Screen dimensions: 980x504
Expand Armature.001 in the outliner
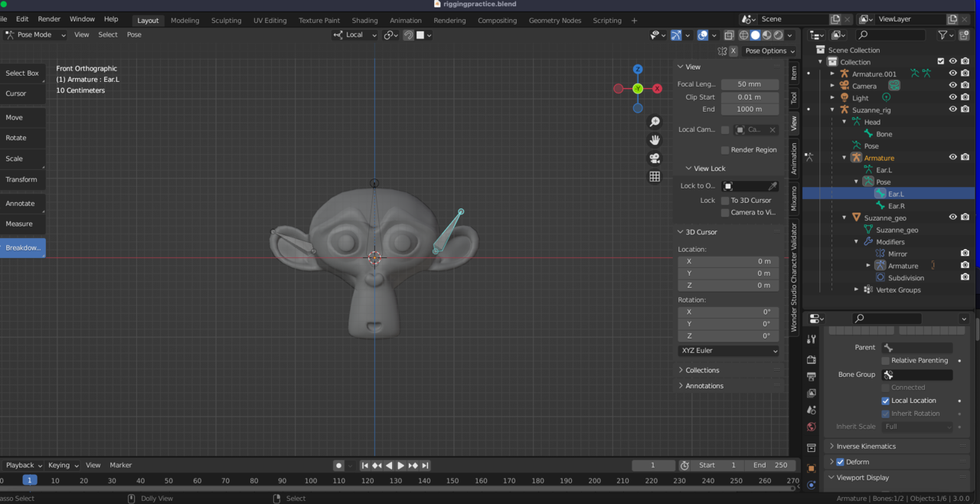pyautogui.click(x=833, y=74)
